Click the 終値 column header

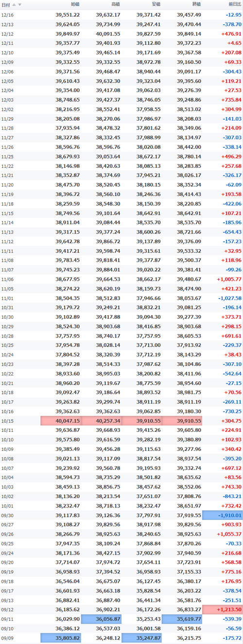pyautogui.click(x=196, y=4)
